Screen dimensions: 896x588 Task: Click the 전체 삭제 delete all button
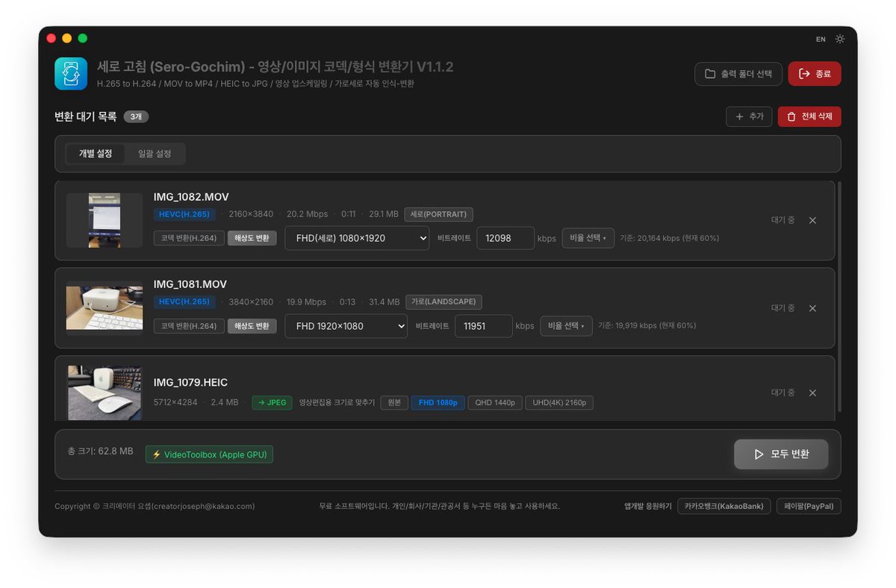coord(809,116)
